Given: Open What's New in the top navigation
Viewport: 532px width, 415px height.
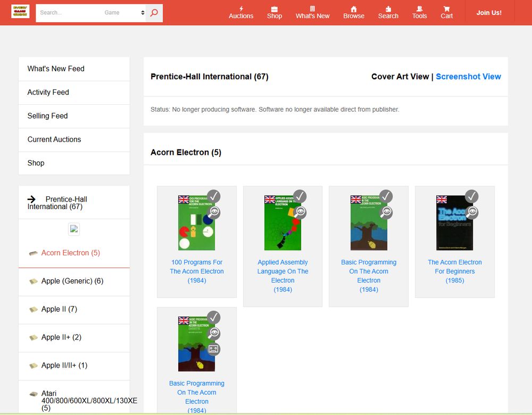Looking at the screenshot, I should [x=312, y=13].
